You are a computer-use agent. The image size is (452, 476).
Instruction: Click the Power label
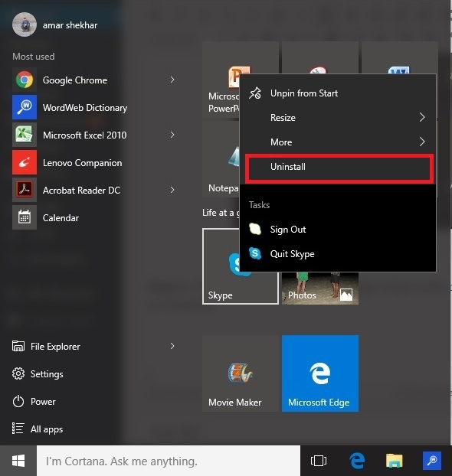click(x=43, y=402)
